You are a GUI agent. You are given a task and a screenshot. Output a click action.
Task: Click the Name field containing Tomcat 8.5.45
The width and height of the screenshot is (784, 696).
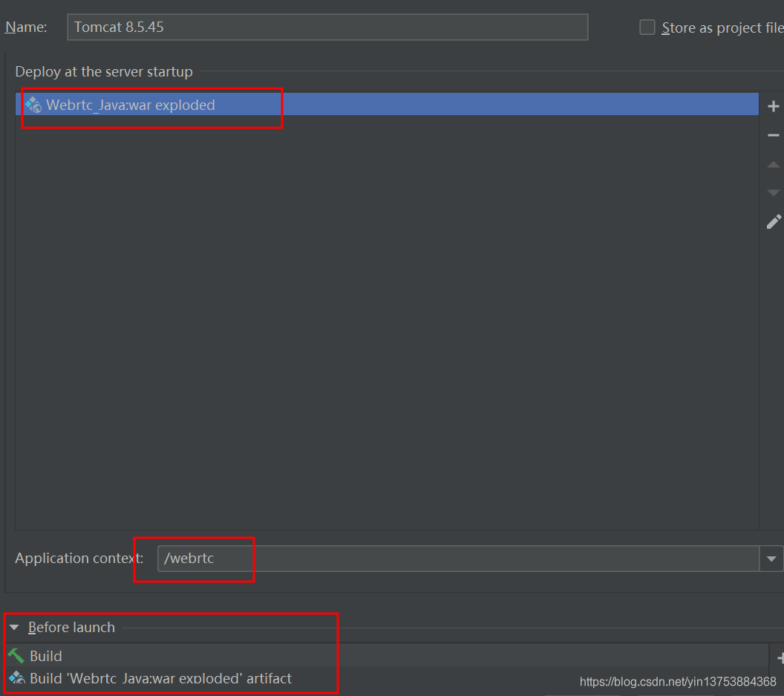[x=327, y=27]
